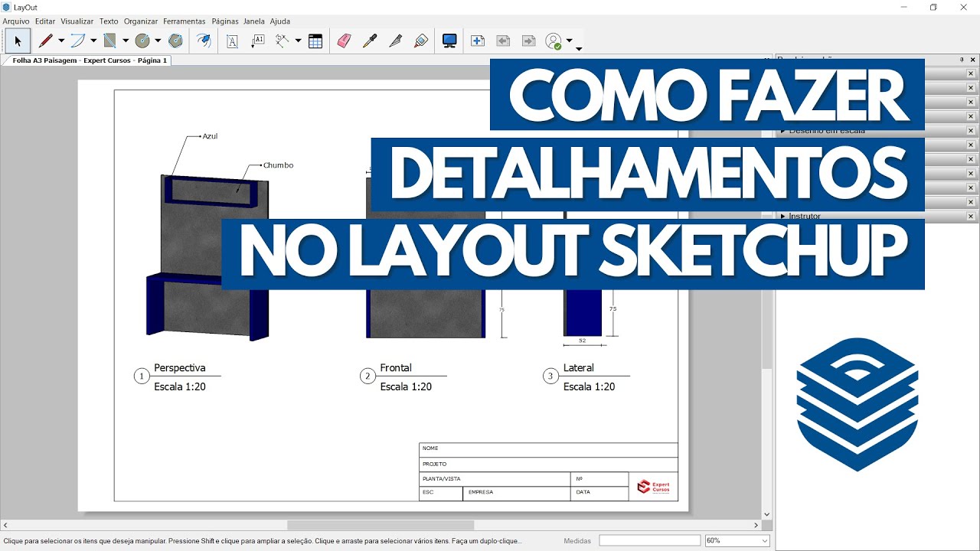Click the horizontal scrollbar right arrow
The width and height of the screenshot is (980, 551).
(x=756, y=525)
